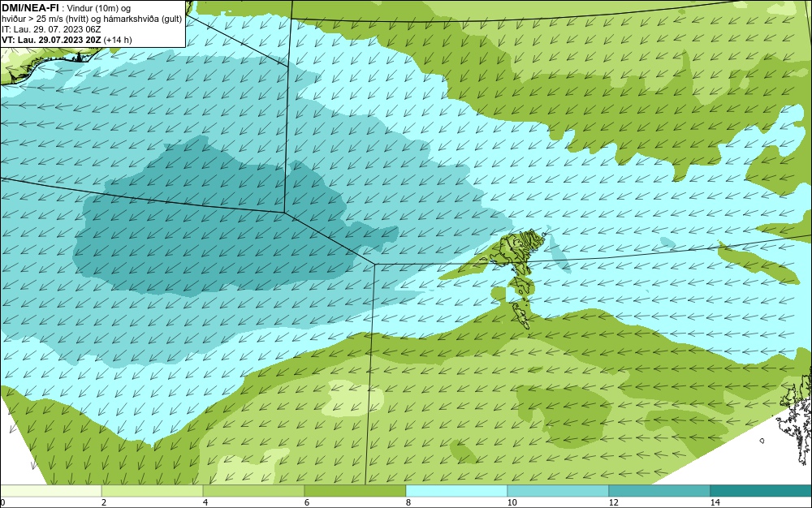Click the pale 0–2 m/s legend swatch

coord(50,490)
